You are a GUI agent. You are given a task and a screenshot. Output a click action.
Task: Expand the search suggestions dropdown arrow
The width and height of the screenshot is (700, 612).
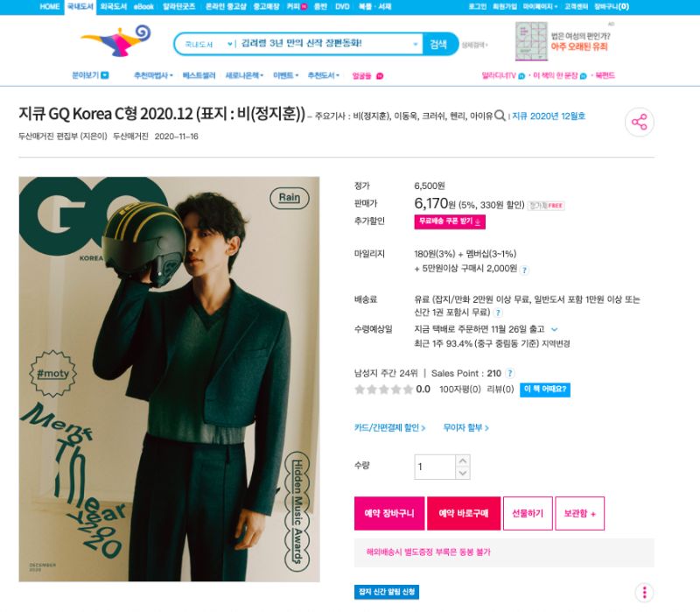tap(415, 45)
